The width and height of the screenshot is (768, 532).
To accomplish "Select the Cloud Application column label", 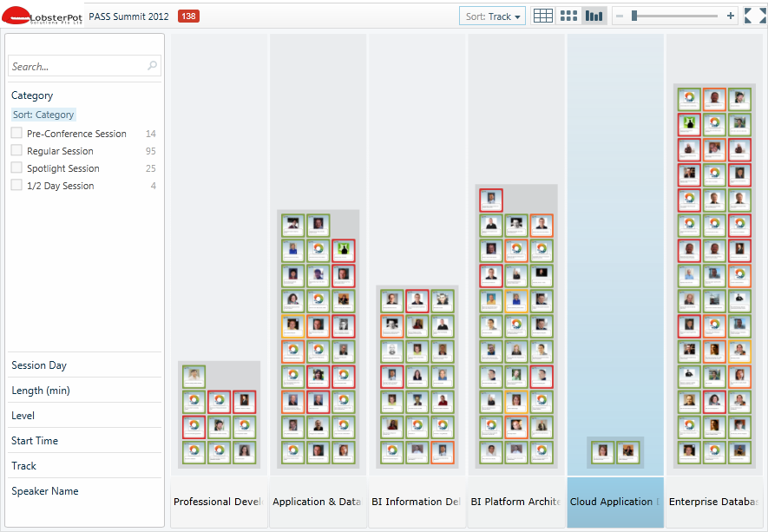I will pos(615,502).
